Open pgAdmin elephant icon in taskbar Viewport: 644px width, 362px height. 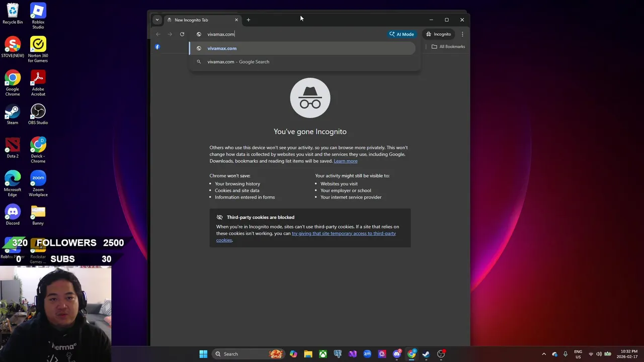tap(338, 354)
